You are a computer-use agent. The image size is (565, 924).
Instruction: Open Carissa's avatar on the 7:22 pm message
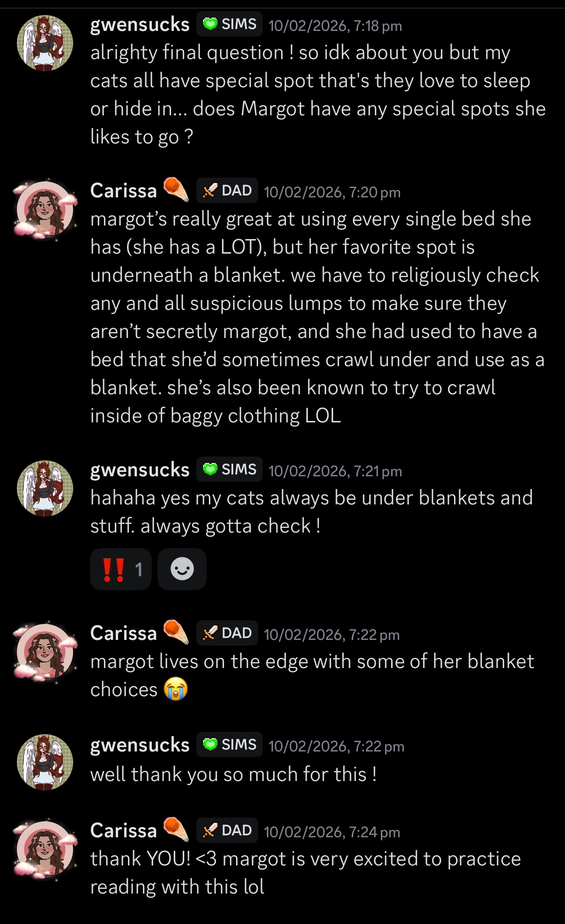45,652
